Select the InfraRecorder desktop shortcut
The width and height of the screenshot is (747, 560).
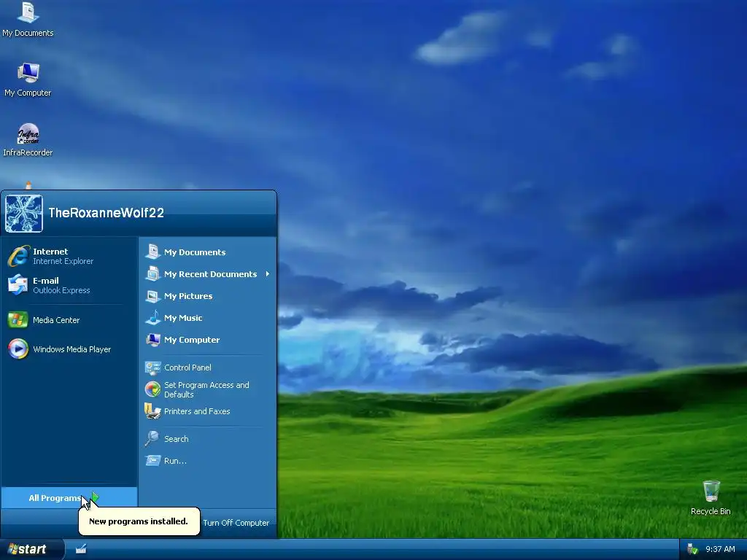coord(28,139)
